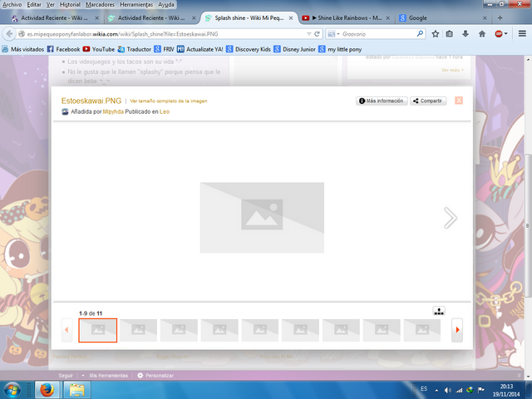Show next image with right chevron
Viewport: 532px width, 399px height.
click(x=451, y=218)
